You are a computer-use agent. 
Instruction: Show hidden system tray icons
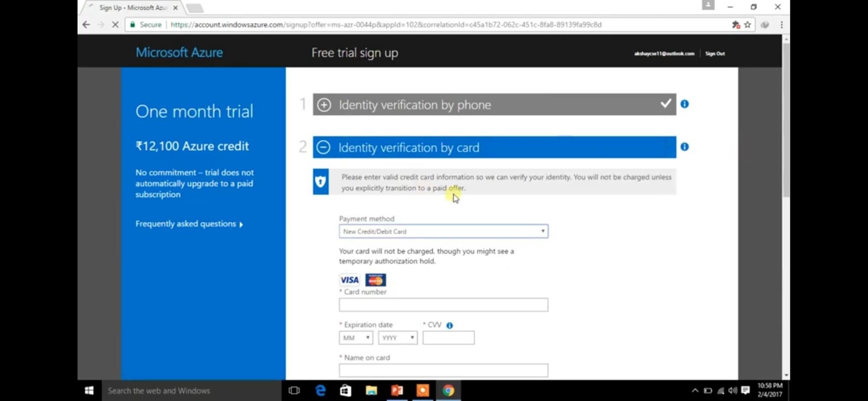pos(695,390)
